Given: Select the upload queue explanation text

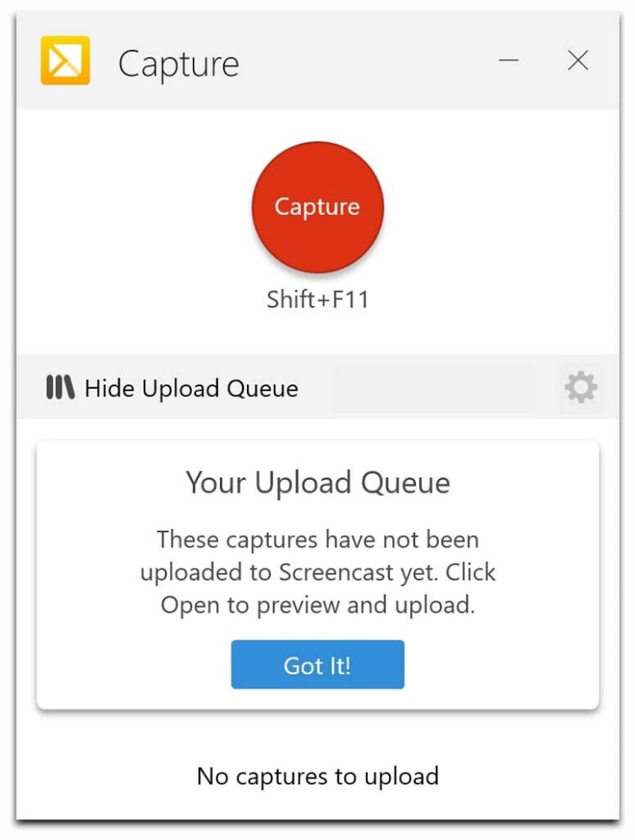Looking at the screenshot, I should click(x=317, y=572).
